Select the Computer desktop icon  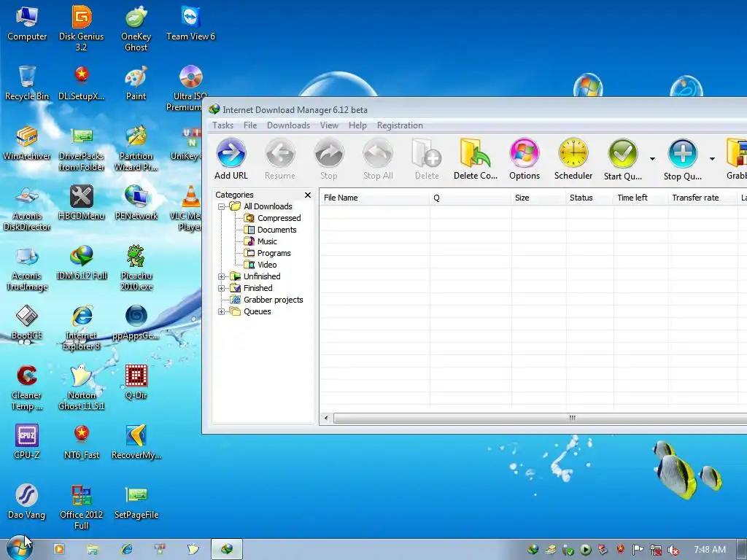click(x=27, y=24)
